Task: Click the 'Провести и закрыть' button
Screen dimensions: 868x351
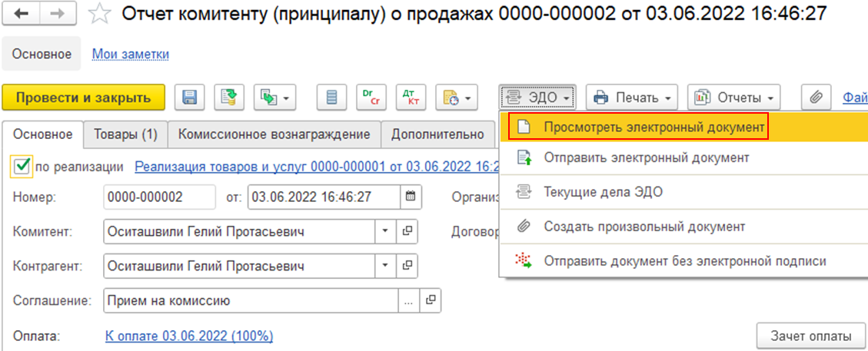Action: point(83,98)
